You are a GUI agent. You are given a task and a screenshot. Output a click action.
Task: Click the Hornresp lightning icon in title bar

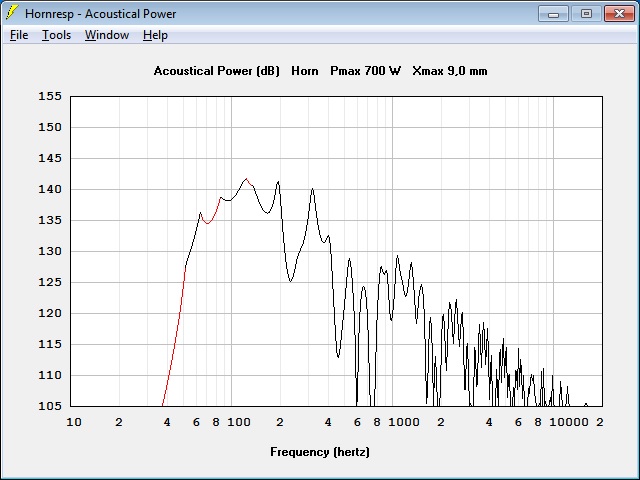click(12, 13)
